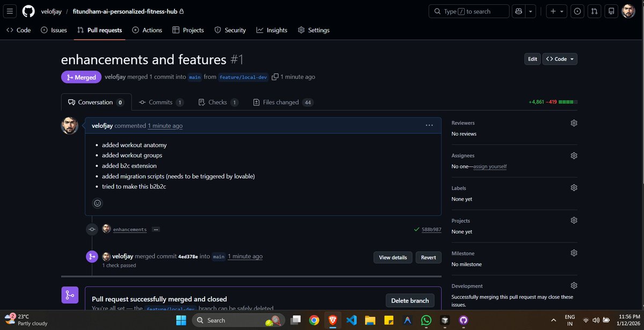The width and height of the screenshot is (644, 330).
Task: Open Task View in taskbar
Action: [x=296, y=320]
